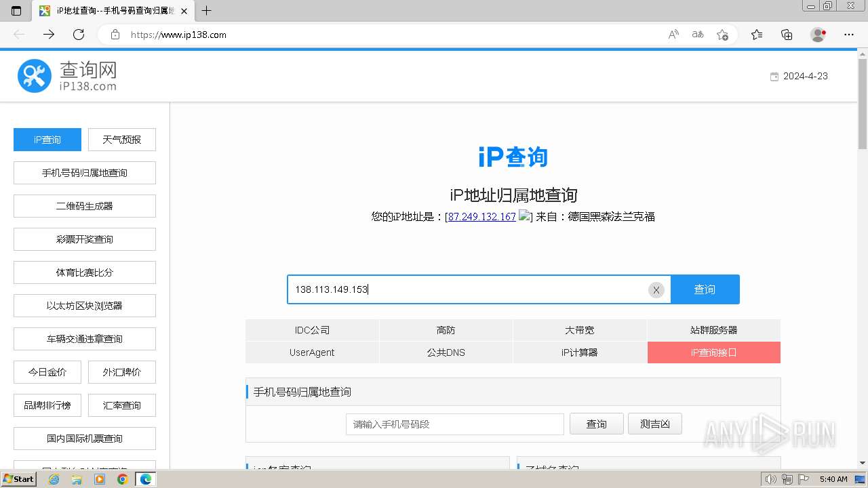Click the network tray icon
Screen dimensions: 868x488
787,479
